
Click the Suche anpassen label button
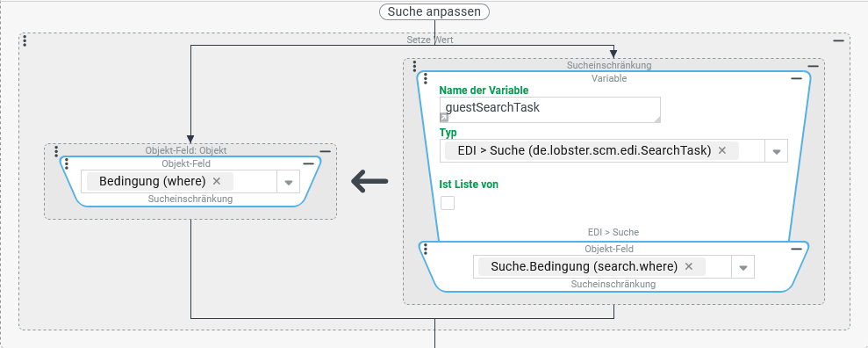(x=434, y=11)
